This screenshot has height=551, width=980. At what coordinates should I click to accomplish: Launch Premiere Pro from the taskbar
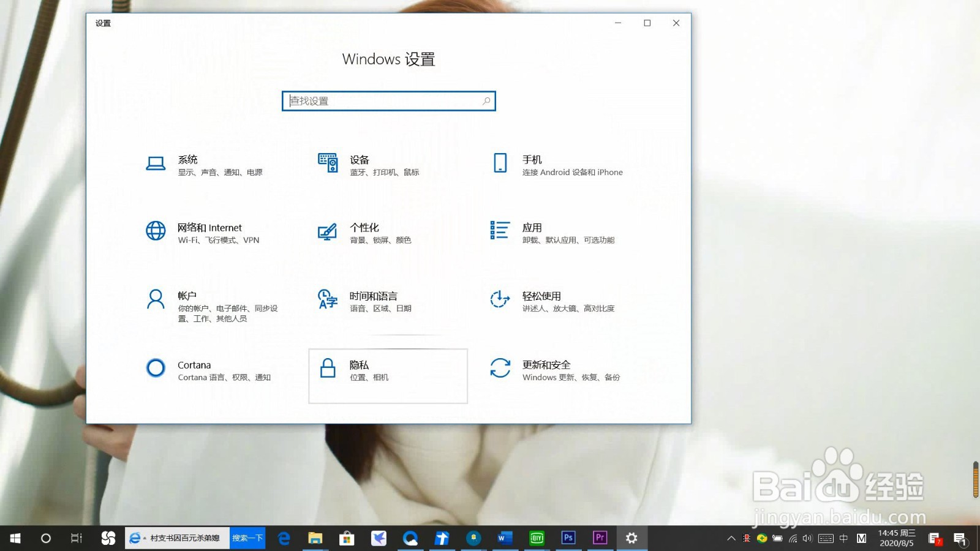600,538
